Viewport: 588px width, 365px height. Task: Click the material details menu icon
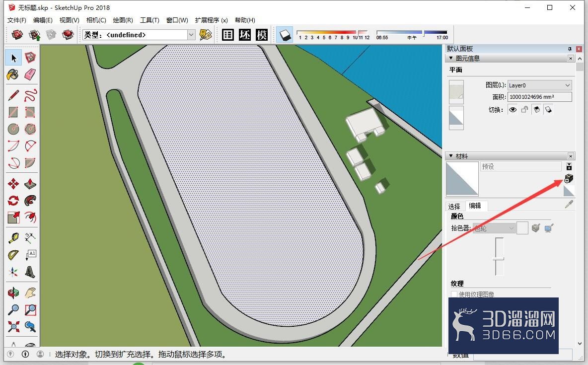click(x=569, y=166)
